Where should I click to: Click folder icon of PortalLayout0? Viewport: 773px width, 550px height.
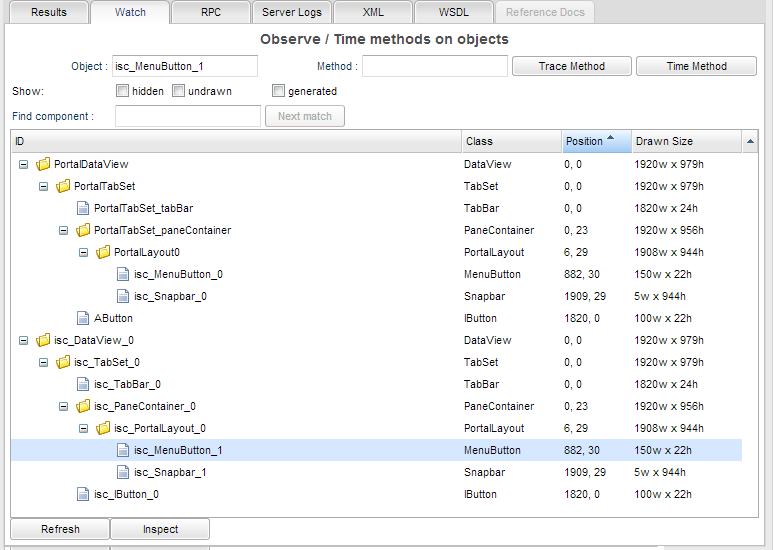click(x=103, y=252)
